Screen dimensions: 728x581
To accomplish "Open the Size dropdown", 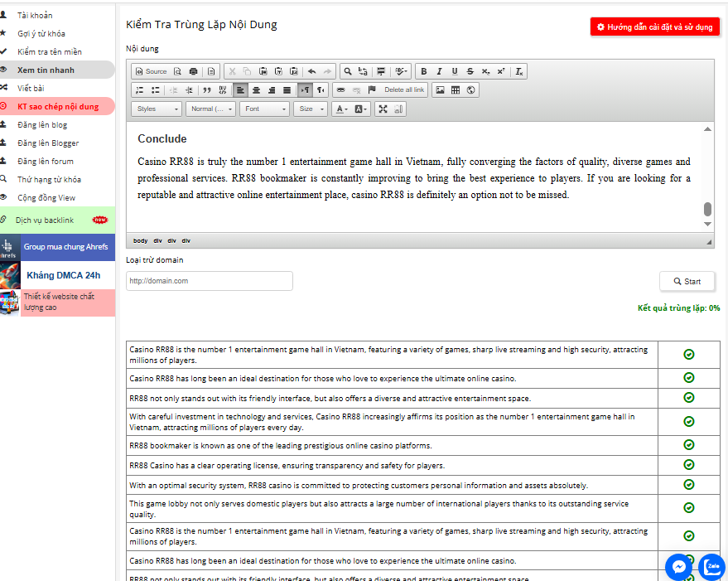I will [311, 109].
